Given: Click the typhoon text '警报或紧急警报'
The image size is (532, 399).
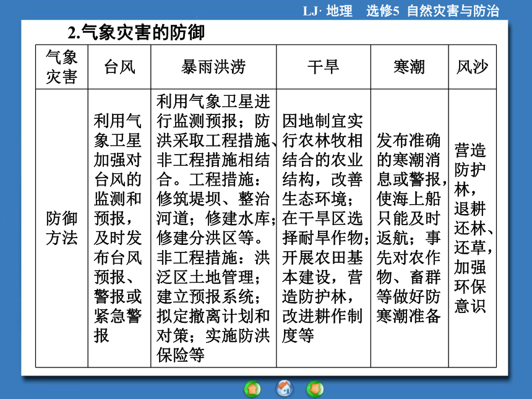Looking at the screenshot, I should (x=118, y=316).
